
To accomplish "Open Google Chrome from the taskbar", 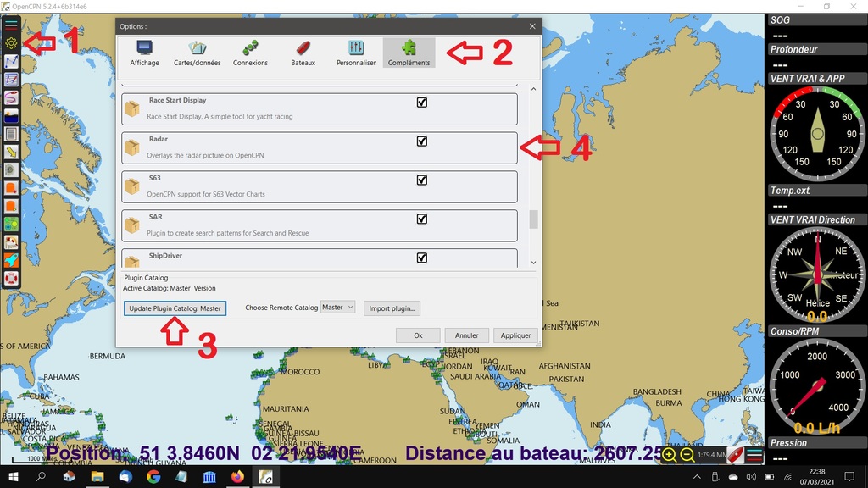I will pos(153,476).
